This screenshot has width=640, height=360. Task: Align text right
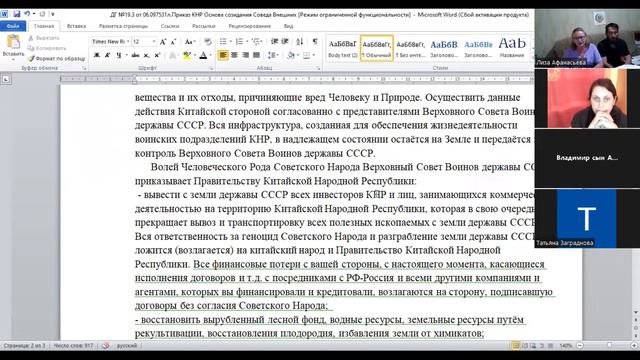click(x=245, y=55)
